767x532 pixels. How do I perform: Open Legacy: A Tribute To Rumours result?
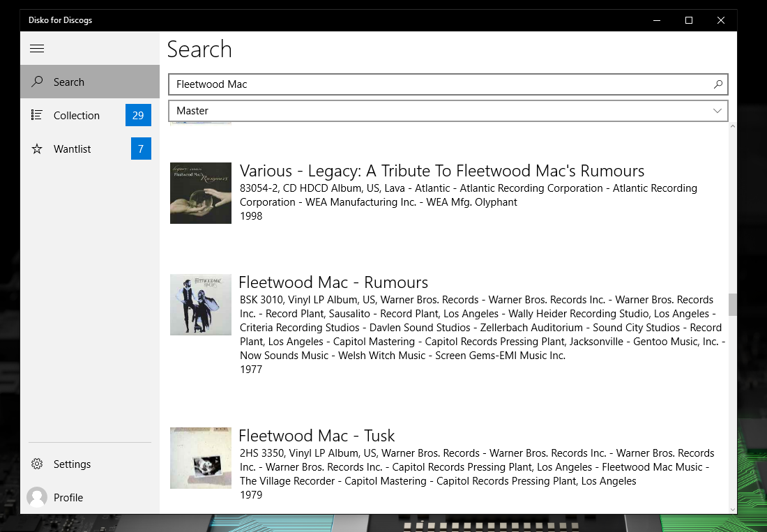click(442, 171)
